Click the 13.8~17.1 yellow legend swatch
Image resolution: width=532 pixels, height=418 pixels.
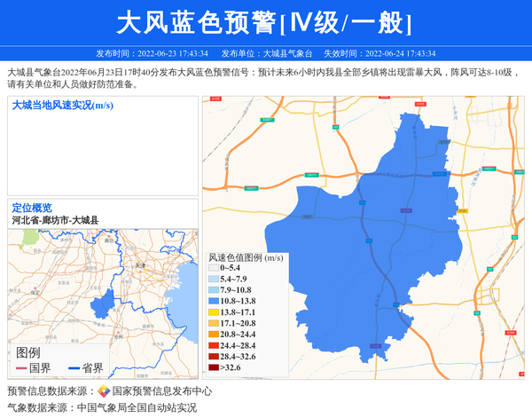(x=213, y=312)
